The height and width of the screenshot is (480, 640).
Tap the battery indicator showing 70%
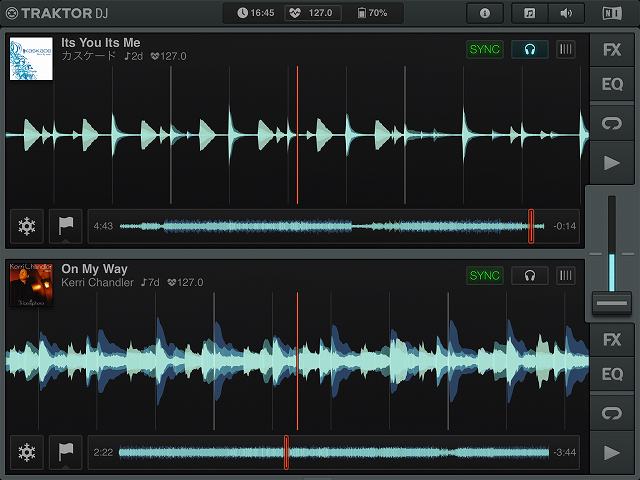pos(372,13)
